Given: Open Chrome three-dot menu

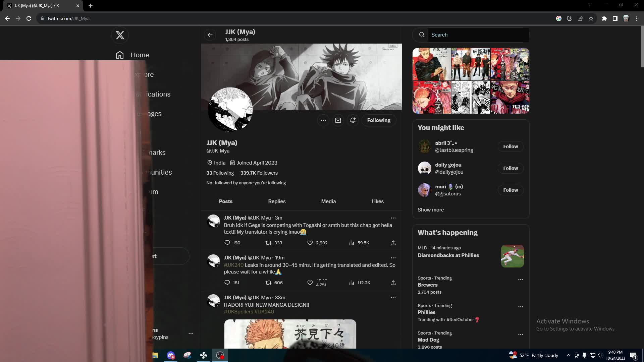Looking at the screenshot, I should click(637, 18).
